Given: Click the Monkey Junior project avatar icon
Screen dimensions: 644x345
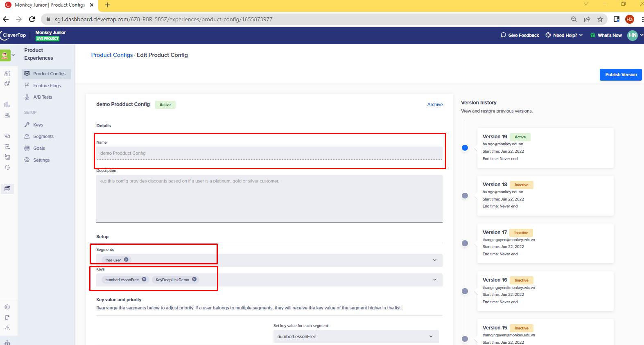Looking at the screenshot, I should (5, 55).
